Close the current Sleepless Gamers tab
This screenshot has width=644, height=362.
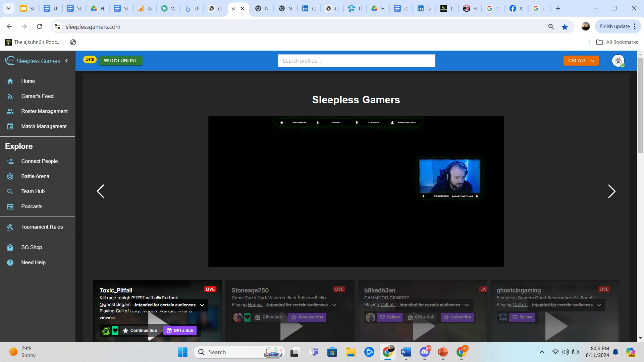[x=242, y=8]
